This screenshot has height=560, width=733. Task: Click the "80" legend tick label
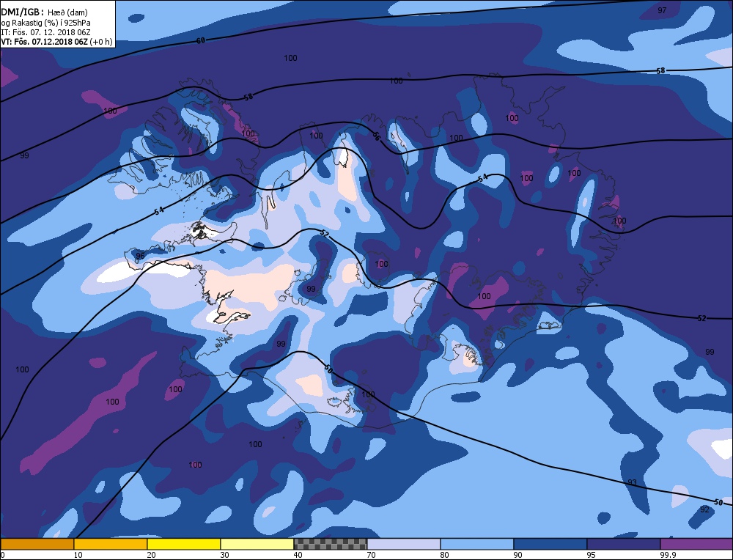445,555
